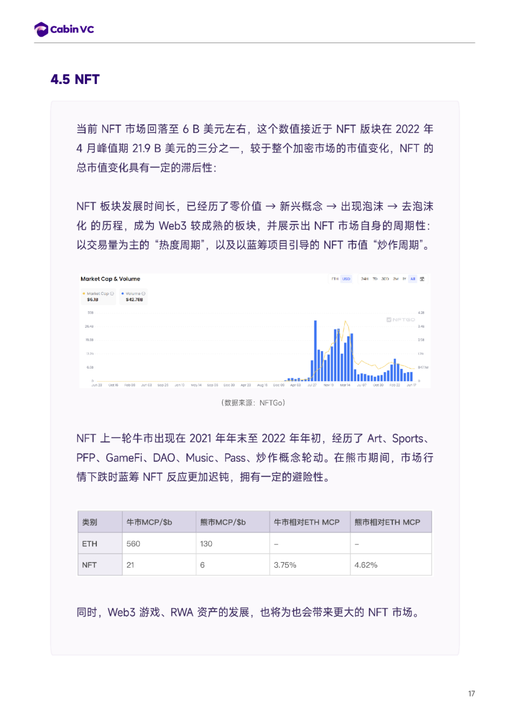This screenshot has height=720, width=510.
Task: Toggle the Volume series in the chart legend
Action: coord(134,297)
